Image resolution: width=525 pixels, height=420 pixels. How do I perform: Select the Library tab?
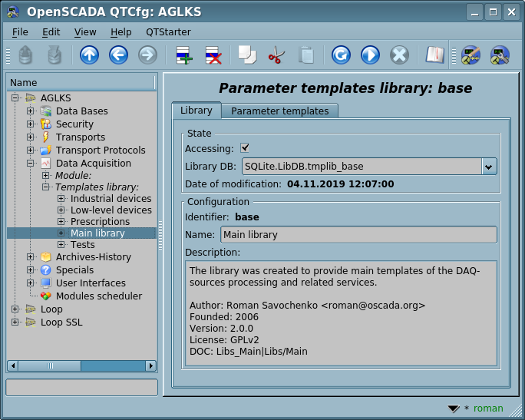[196, 111]
